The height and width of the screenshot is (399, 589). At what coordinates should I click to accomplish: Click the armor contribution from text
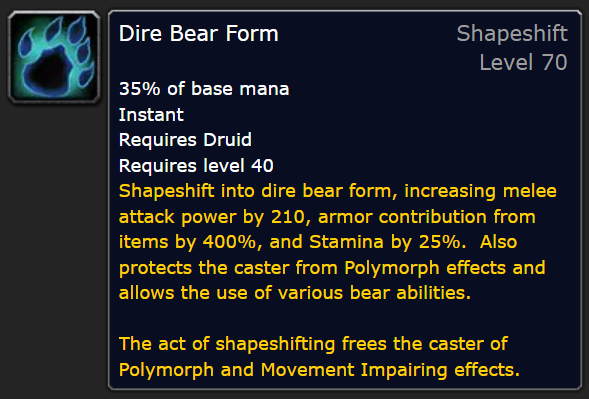tap(427, 217)
